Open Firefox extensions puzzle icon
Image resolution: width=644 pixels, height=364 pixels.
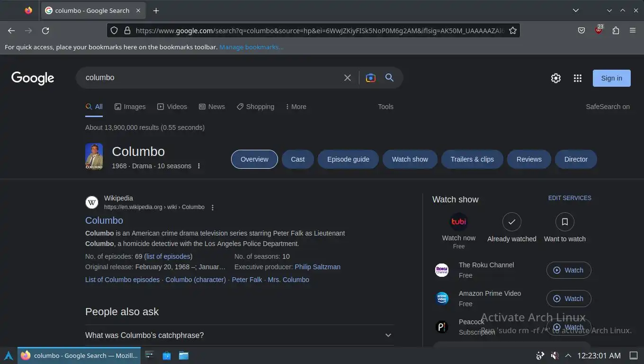(x=616, y=30)
